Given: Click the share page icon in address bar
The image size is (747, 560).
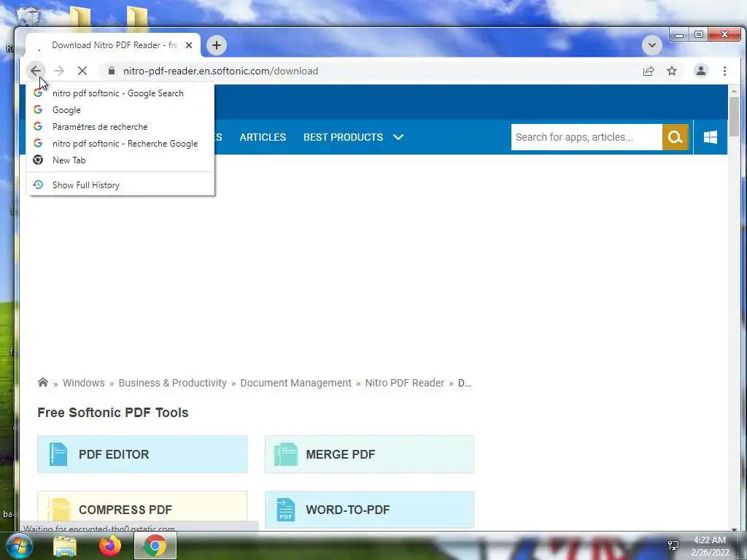Looking at the screenshot, I should pos(648,71).
